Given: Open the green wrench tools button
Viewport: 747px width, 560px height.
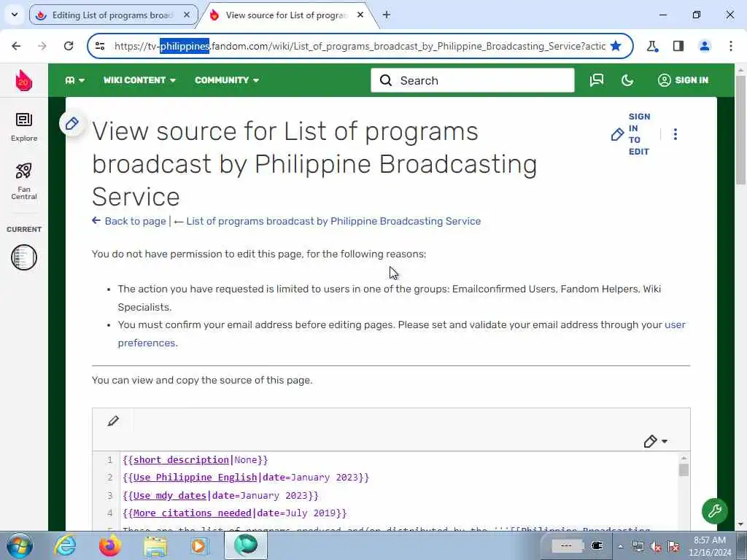Looking at the screenshot, I should coord(714,511).
